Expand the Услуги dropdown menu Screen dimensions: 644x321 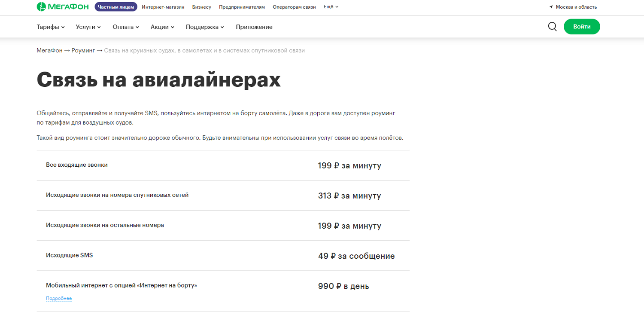88,27
